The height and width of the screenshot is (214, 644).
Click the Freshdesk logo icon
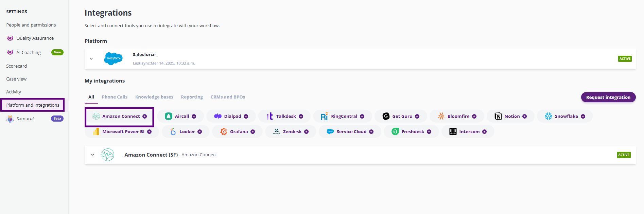(395, 132)
